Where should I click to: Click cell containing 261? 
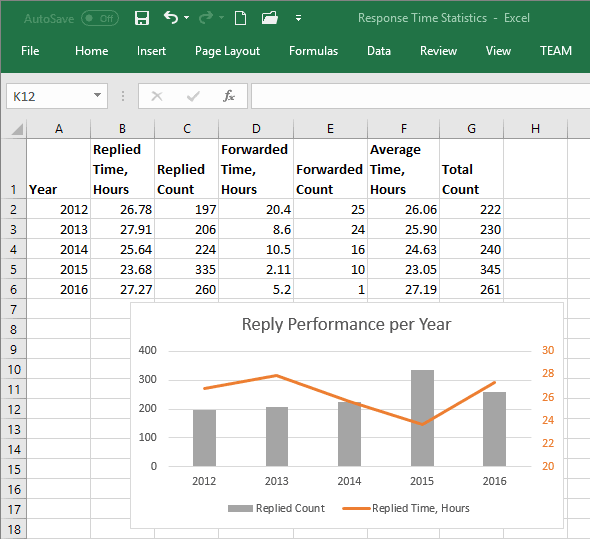pos(471,289)
